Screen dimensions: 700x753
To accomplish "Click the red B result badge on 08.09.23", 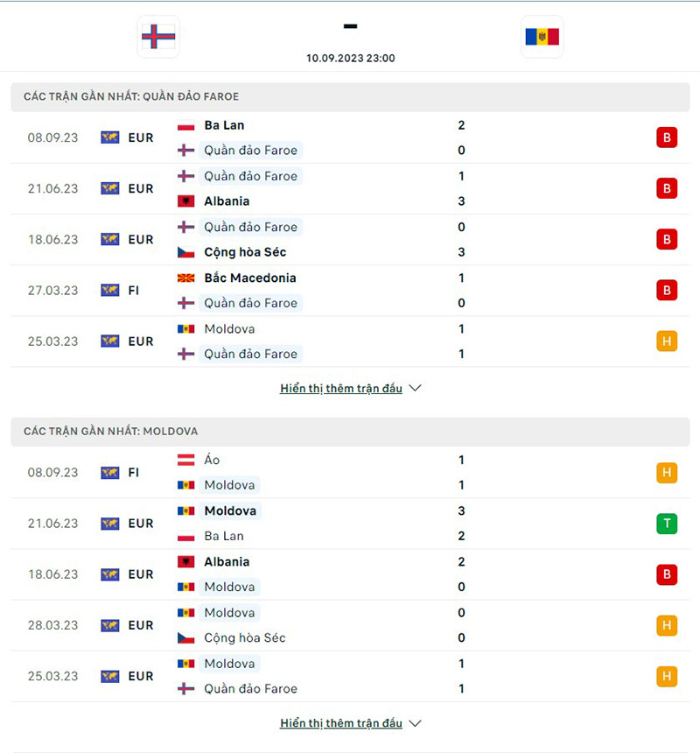I will 666,137.
